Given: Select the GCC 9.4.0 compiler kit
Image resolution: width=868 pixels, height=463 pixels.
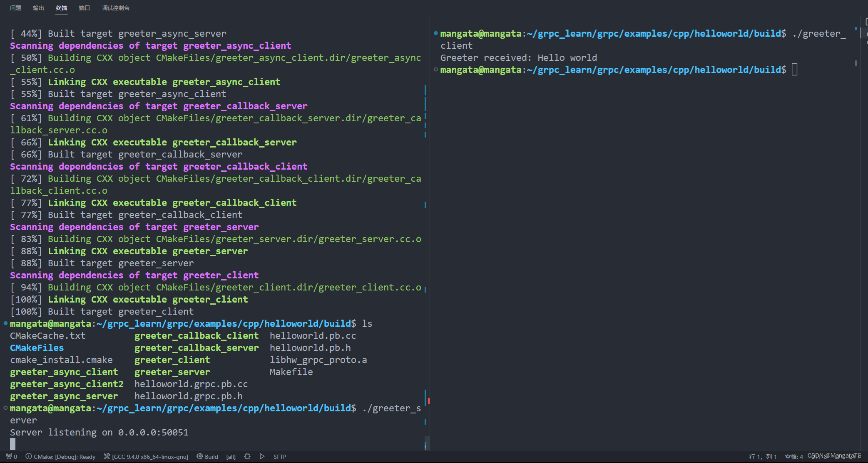Looking at the screenshot, I should [x=146, y=456].
